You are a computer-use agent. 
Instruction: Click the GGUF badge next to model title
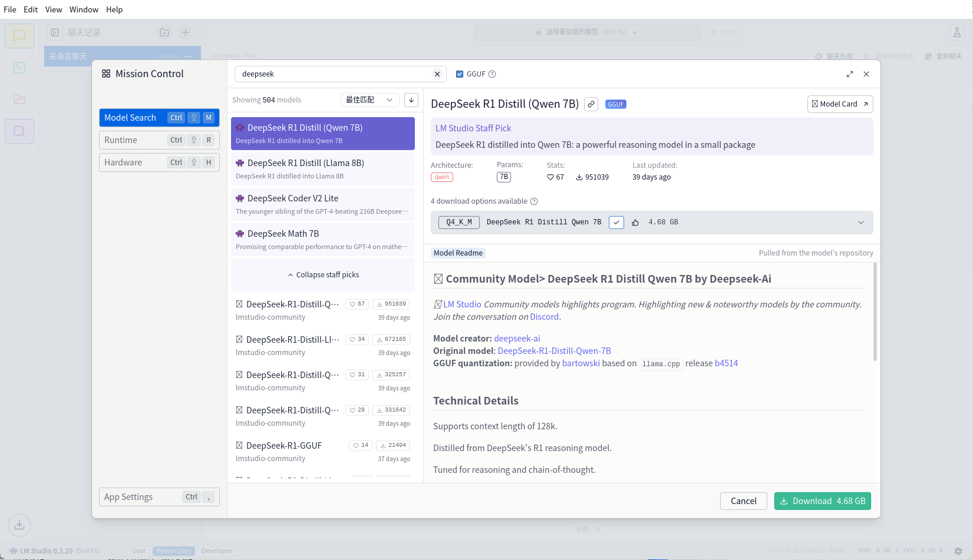click(x=616, y=104)
